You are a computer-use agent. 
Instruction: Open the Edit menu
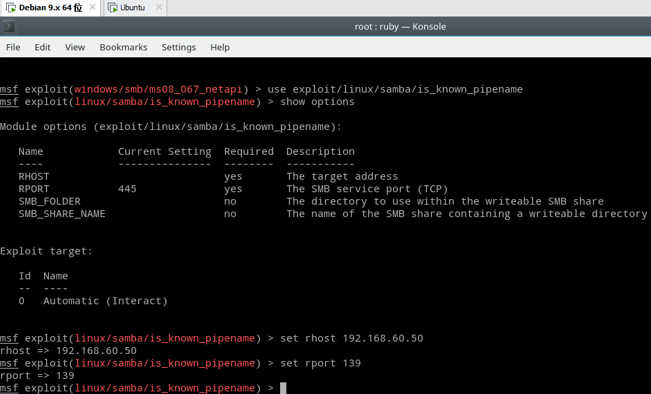42,47
